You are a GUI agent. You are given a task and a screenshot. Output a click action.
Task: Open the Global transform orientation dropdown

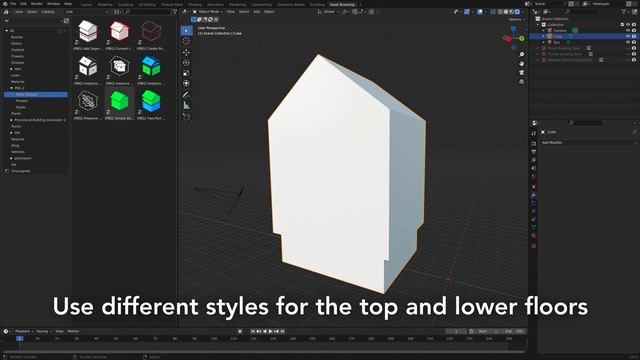[x=329, y=12]
